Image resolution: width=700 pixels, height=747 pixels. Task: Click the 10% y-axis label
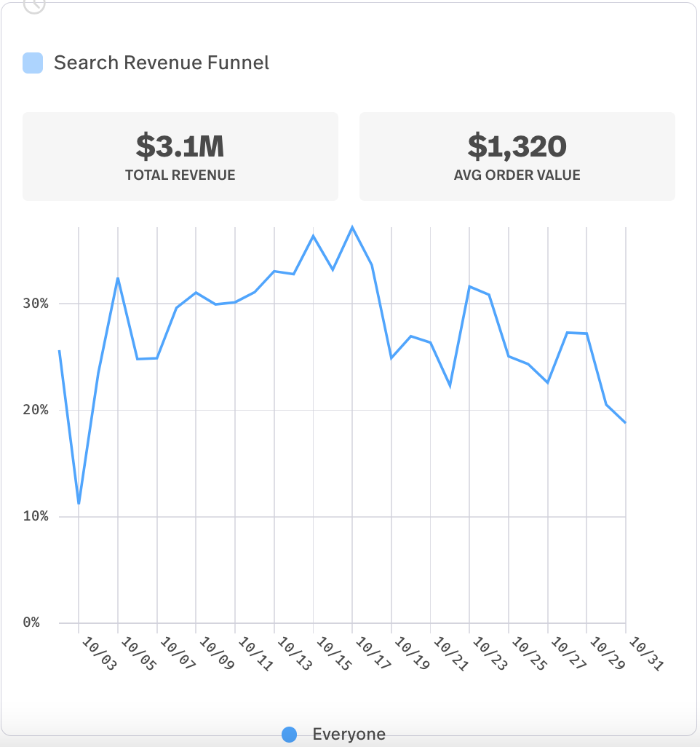click(34, 516)
